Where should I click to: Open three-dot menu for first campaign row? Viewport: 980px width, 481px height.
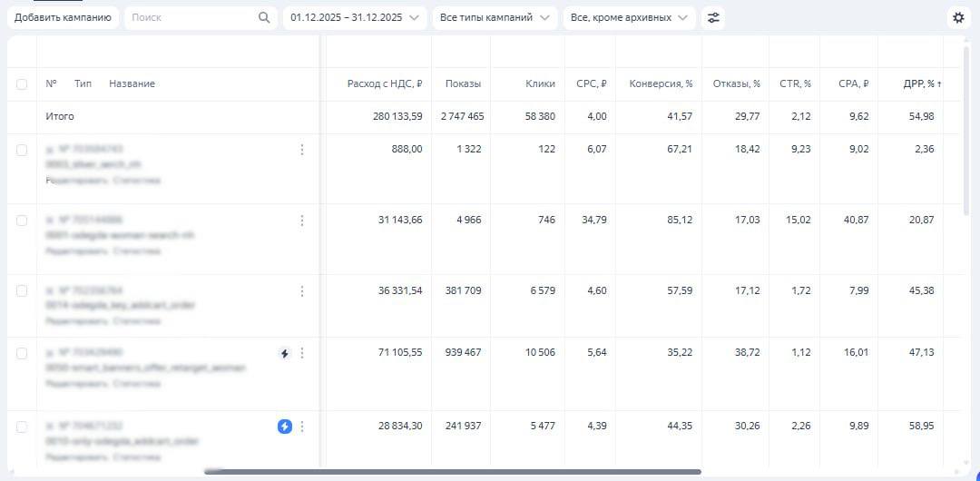click(x=302, y=150)
